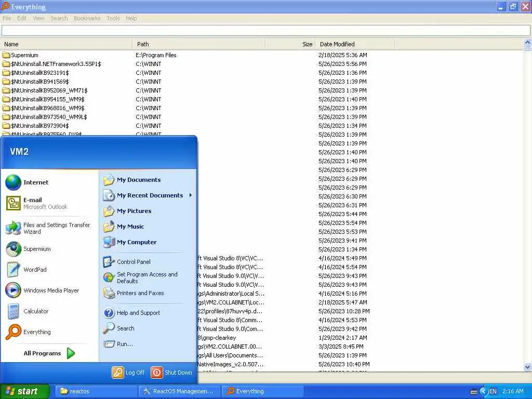Sort results by Name column header
Screen dimensions: 532x399
(66, 44)
